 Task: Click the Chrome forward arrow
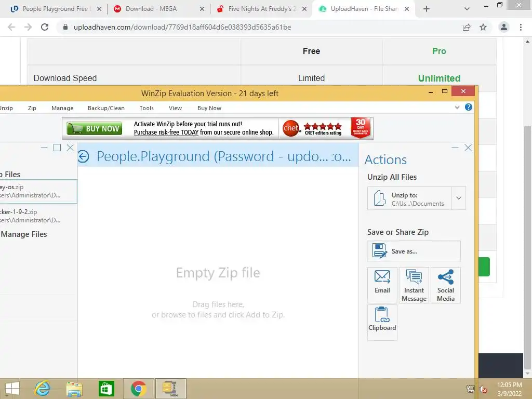pyautogui.click(x=28, y=27)
